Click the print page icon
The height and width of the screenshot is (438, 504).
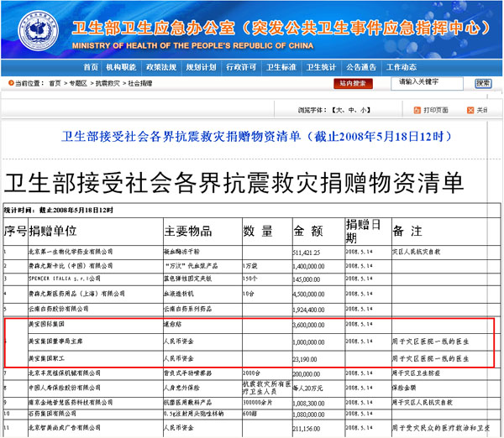pyautogui.click(x=417, y=110)
